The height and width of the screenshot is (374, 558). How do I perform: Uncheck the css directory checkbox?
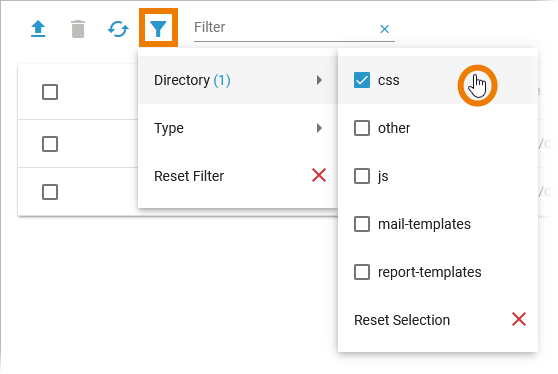(x=362, y=80)
